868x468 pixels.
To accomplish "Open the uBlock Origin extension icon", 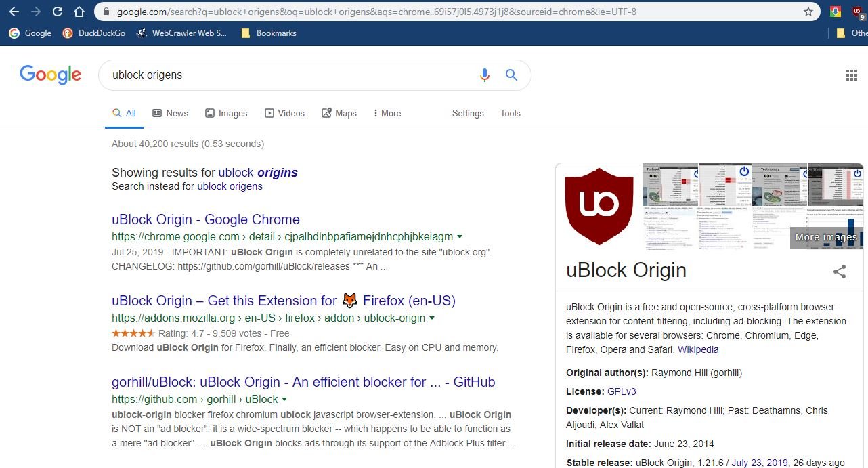I will coord(857,12).
